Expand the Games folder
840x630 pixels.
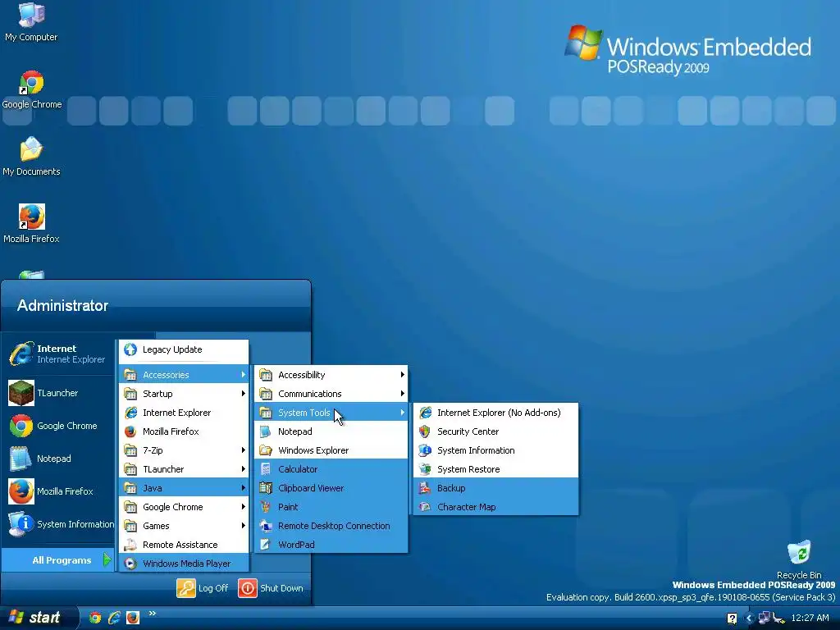[x=184, y=526]
